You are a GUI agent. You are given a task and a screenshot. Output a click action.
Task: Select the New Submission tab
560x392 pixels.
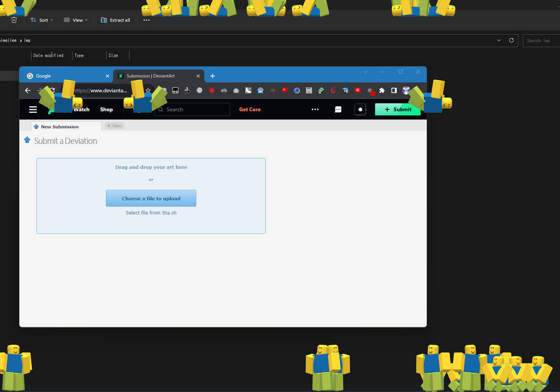[x=66, y=126]
